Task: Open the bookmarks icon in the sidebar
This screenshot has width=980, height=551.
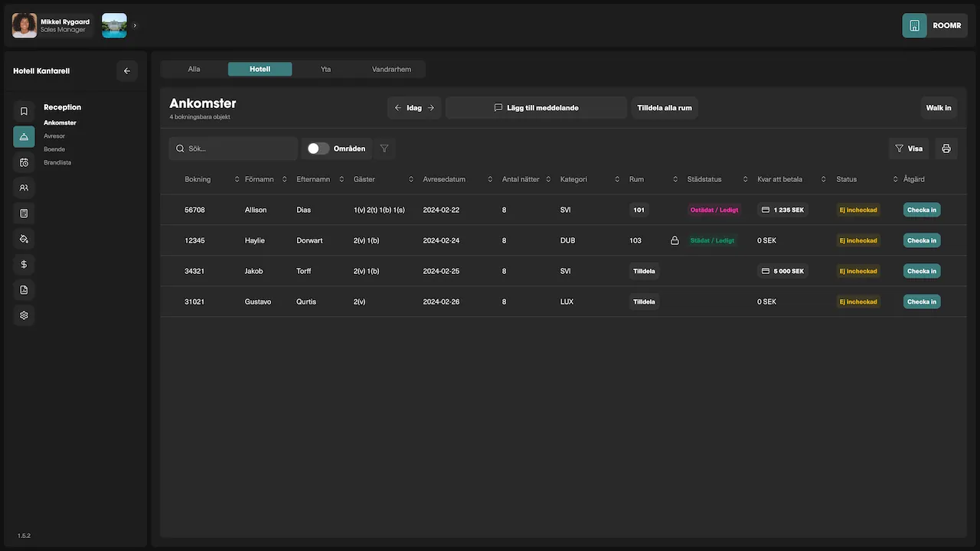Action: (x=24, y=110)
